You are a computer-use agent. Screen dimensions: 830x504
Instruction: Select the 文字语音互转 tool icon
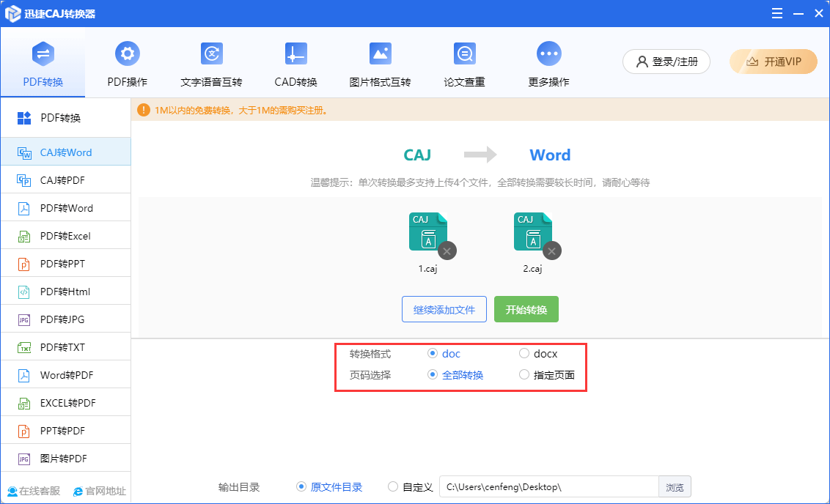(x=211, y=54)
